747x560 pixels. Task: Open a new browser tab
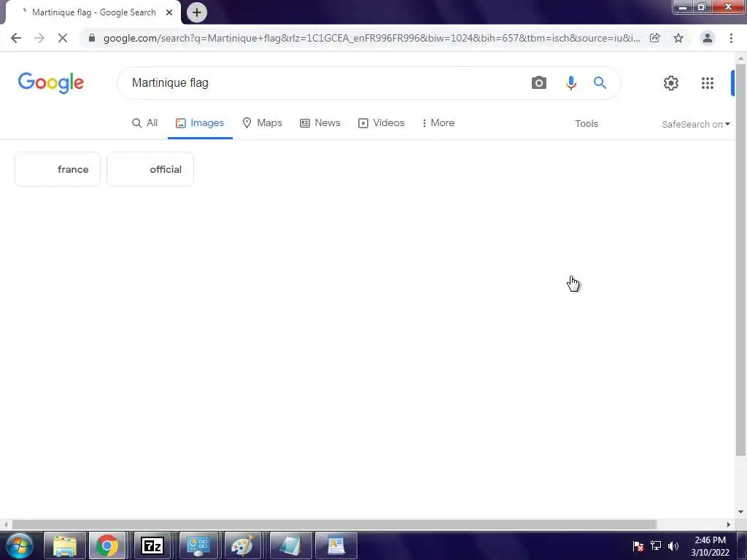click(197, 12)
